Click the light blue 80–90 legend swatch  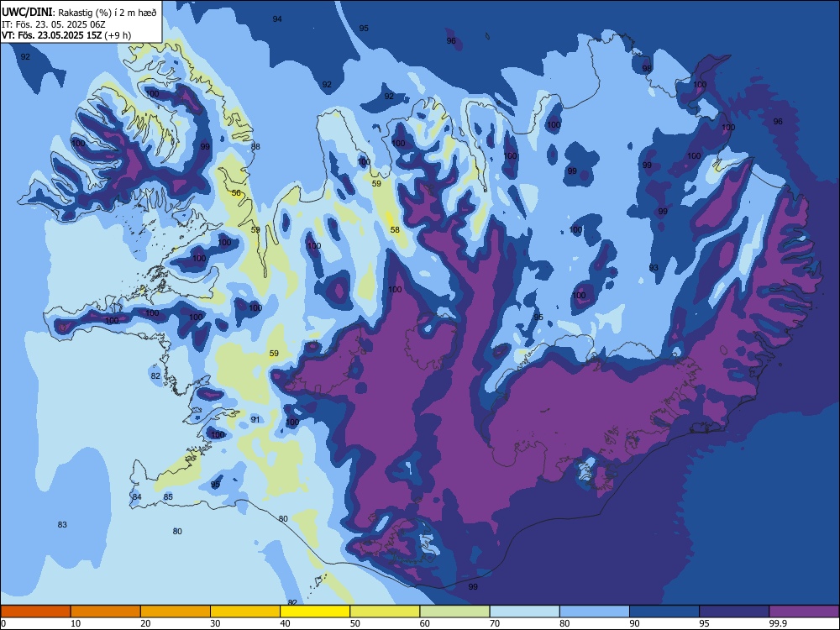[595, 612]
